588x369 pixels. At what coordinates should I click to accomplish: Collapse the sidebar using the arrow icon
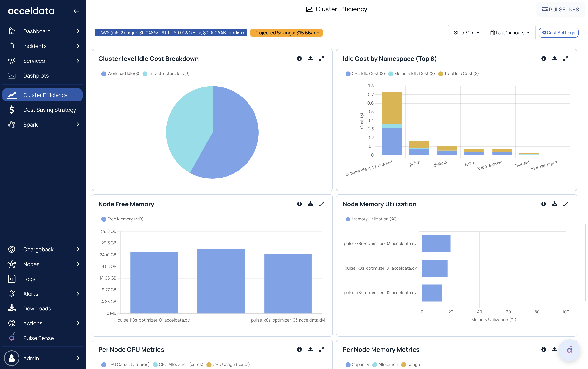point(76,11)
